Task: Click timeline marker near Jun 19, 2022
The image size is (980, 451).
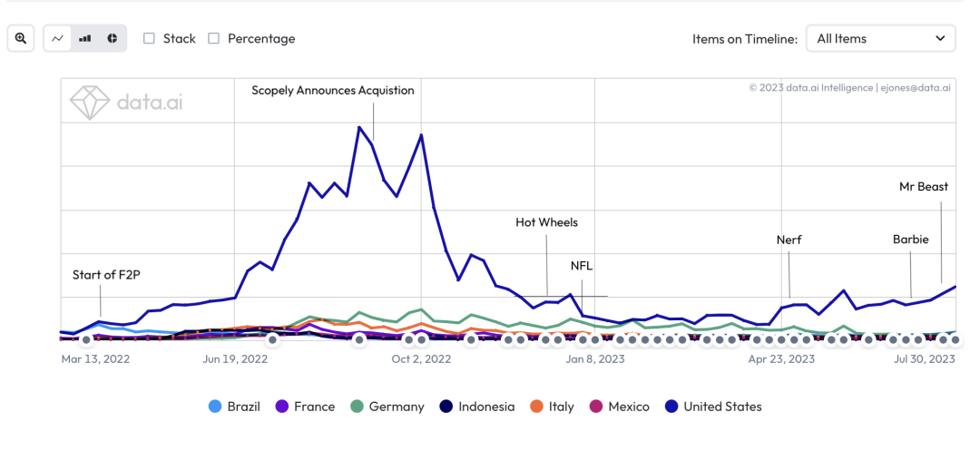Action: tap(272, 339)
